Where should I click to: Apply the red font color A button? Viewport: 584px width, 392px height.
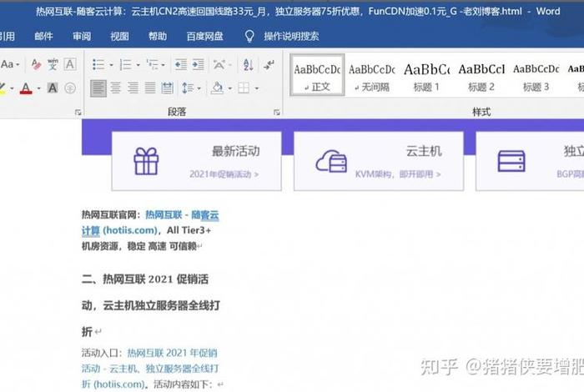coord(26,88)
